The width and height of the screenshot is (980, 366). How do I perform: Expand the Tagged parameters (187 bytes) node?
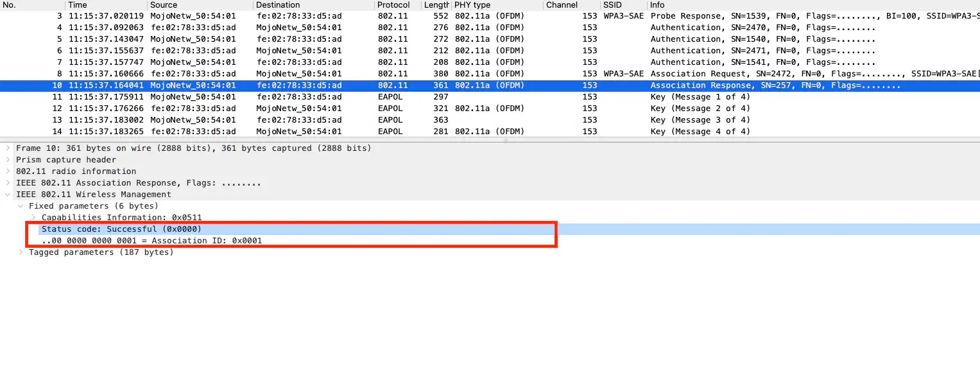pyautogui.click(x=21, y=252)
